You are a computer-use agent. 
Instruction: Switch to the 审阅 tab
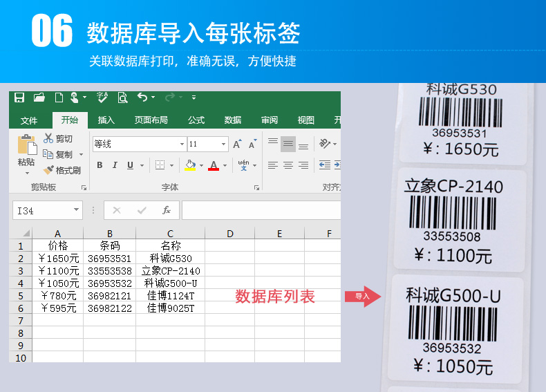coord(270,120)
